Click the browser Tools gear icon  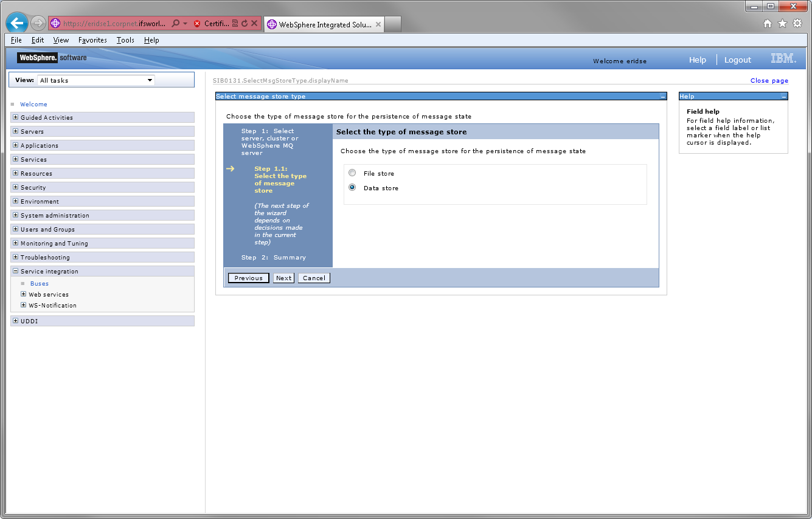[797, 24]
